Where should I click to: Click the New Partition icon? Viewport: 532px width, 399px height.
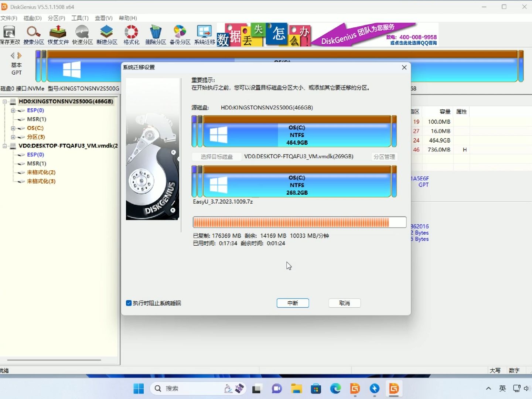click(x=107, y=35)
